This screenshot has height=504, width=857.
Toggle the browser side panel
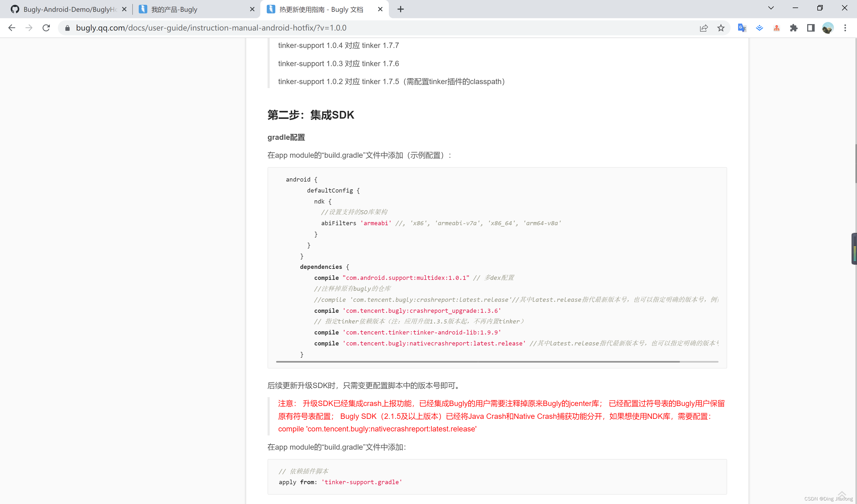tap(811, 28)
